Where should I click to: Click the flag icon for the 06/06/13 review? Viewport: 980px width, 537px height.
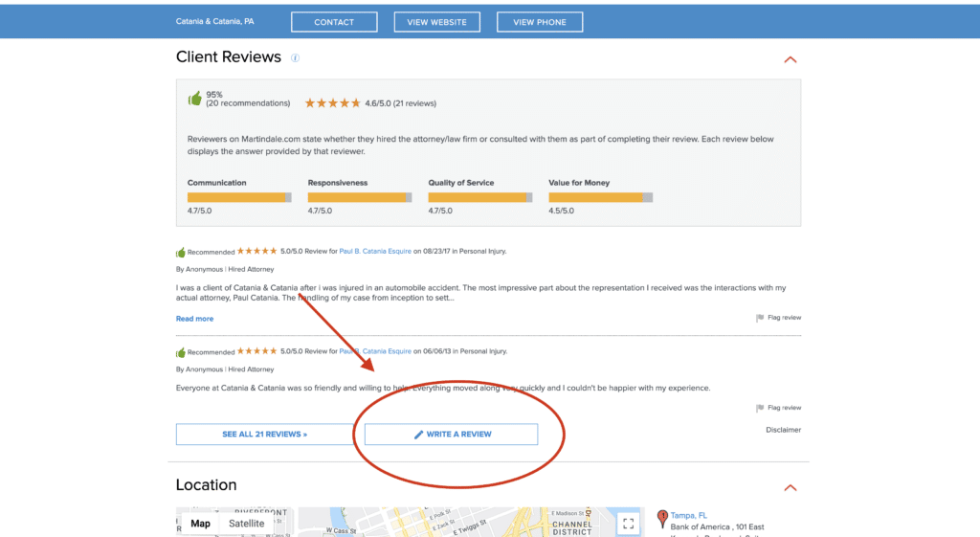click(x=759, y=408)
